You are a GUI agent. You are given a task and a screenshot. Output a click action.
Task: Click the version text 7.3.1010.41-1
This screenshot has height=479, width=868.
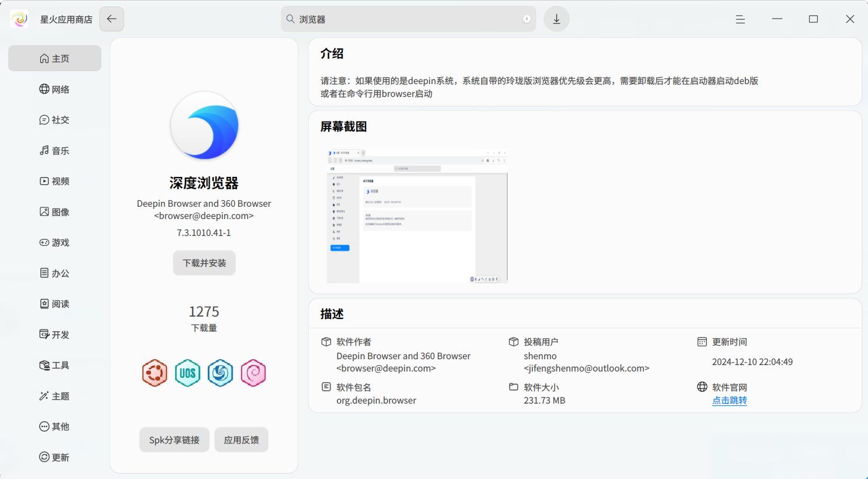[x=204, y=232]
